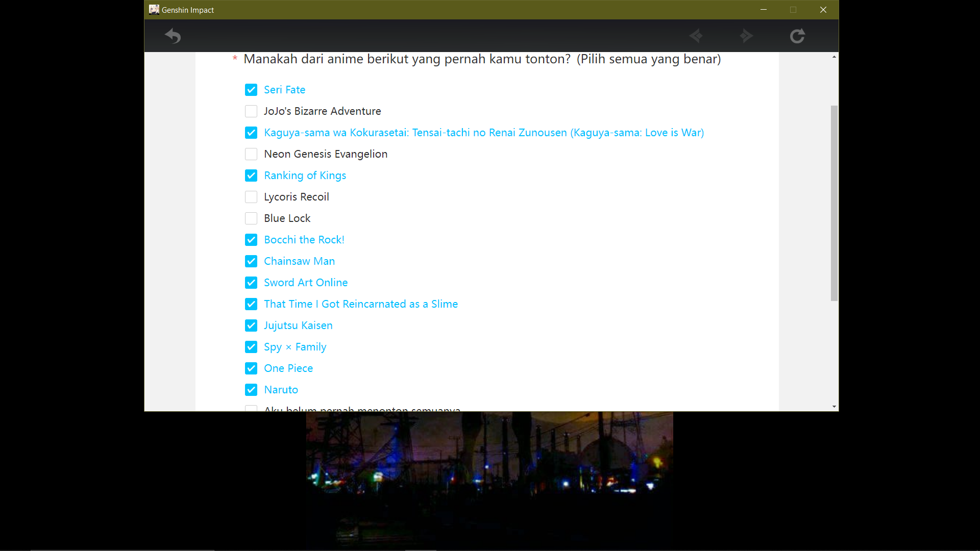980x551 pixels.
Task: Select the Blue Lock checkbox
Action: (251, 218)
